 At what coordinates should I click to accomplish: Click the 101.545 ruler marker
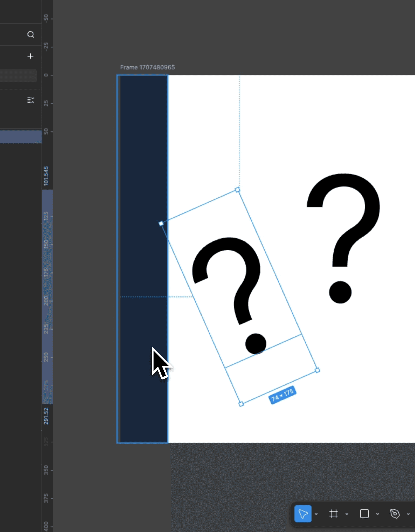pyautogui.click(x=46, y=176)
